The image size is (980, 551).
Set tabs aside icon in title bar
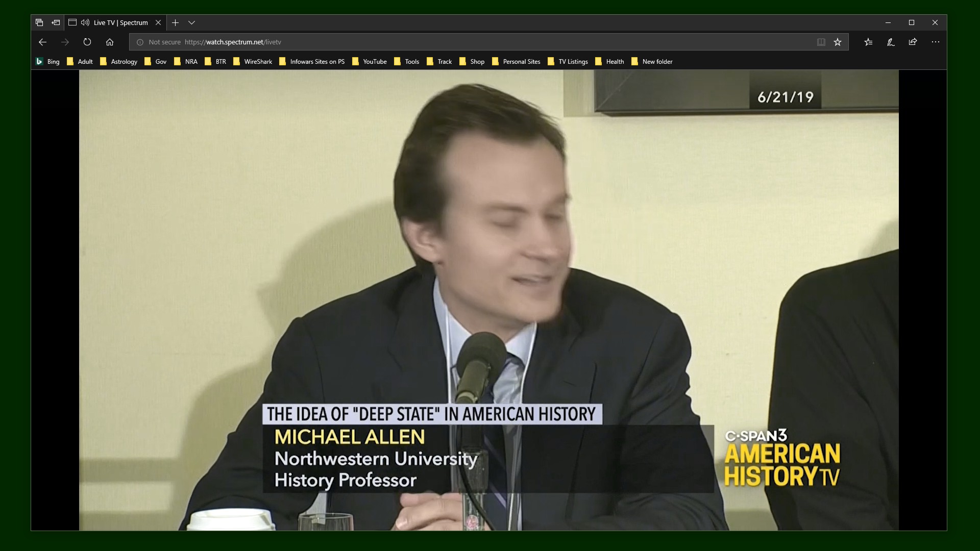click(x=56, y=22)
